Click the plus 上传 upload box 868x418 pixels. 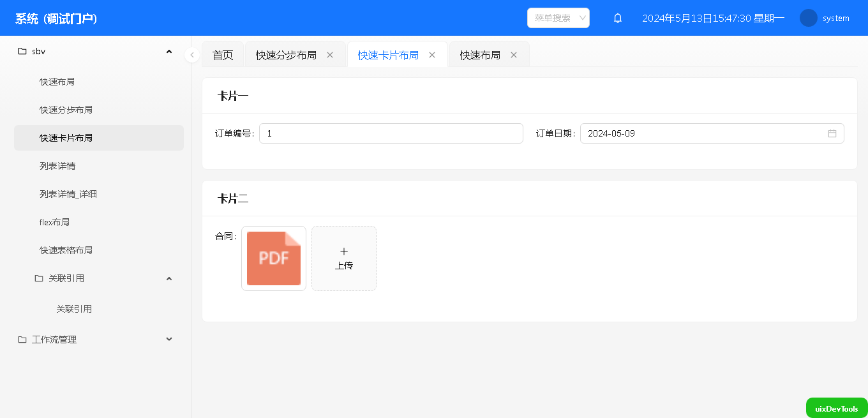point(343,258)
